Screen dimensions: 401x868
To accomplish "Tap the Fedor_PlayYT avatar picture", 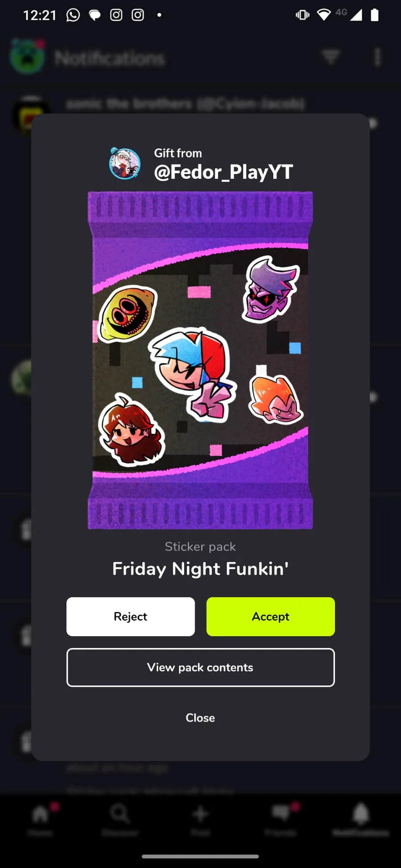I will pos(125,163).
